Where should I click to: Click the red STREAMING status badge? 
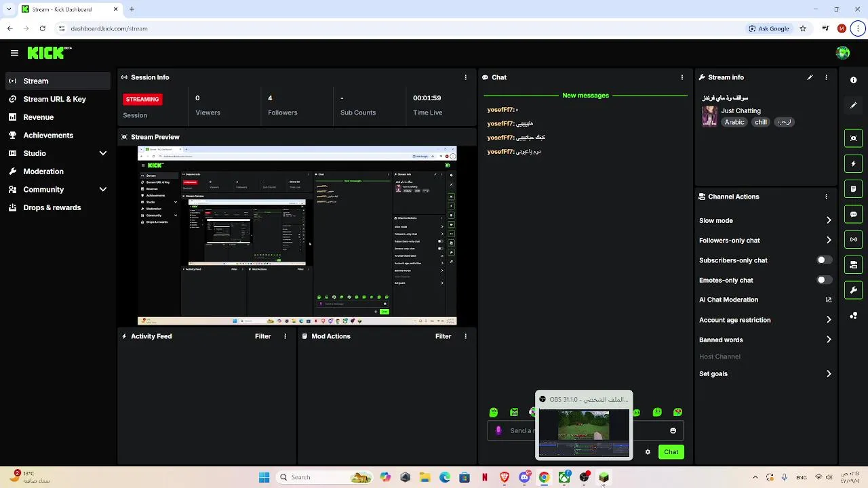pyautogui.click(x=142, y=99)
